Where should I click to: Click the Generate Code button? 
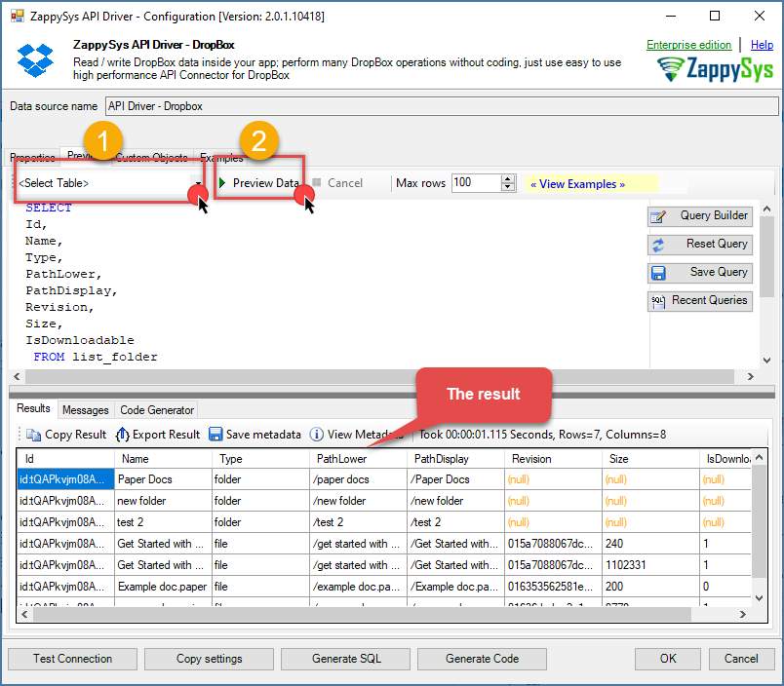pos(482,659)
